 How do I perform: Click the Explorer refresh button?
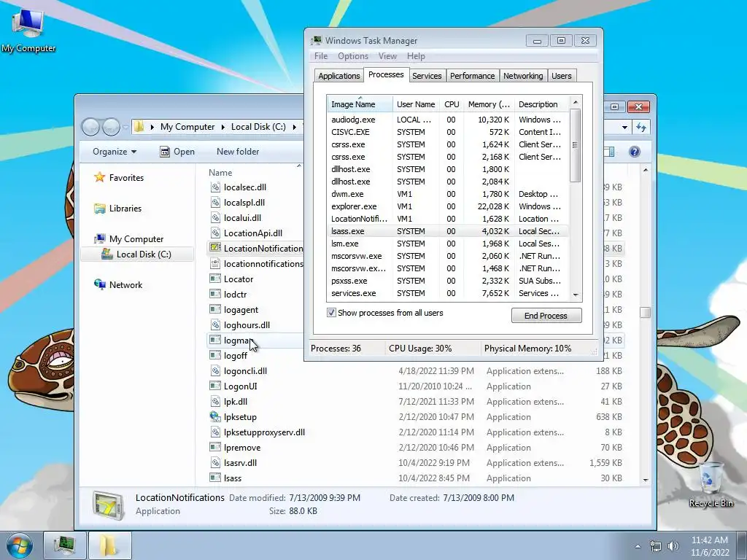(x=641, y=127)
